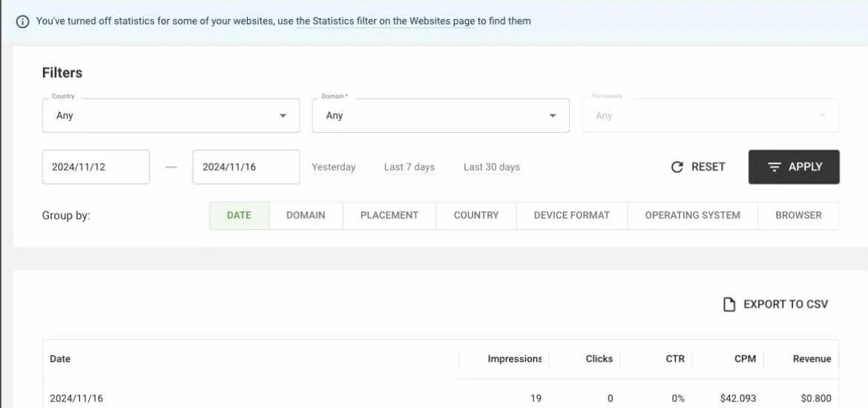Click EXPORT TO CSV
Viewport: 868px width, 408px height.
click(x=776, y=304)
